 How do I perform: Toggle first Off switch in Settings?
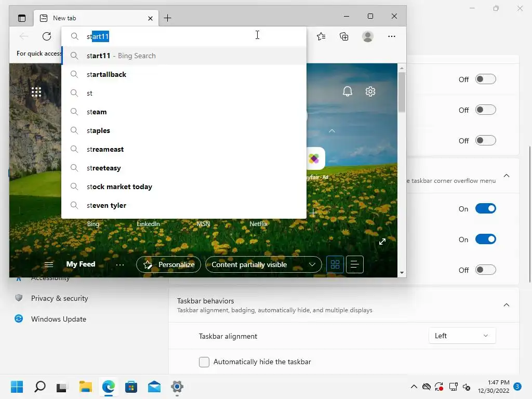pyautogui.click(x=486, y=79)
